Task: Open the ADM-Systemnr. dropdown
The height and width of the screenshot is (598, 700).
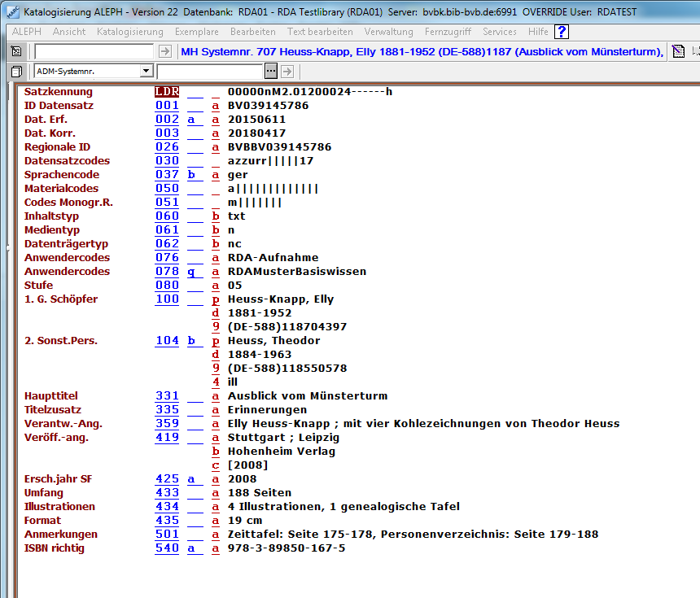Action: [146, 72]
